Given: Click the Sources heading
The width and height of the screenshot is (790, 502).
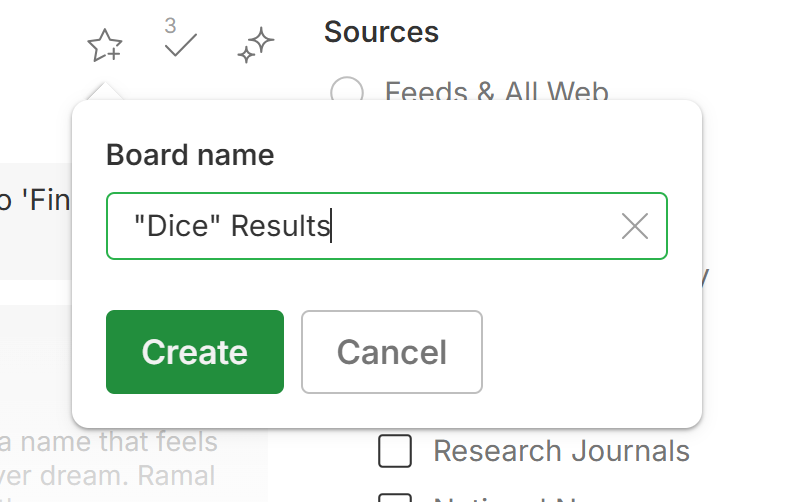Looking at the screenshot, I should tap(381, 32).
